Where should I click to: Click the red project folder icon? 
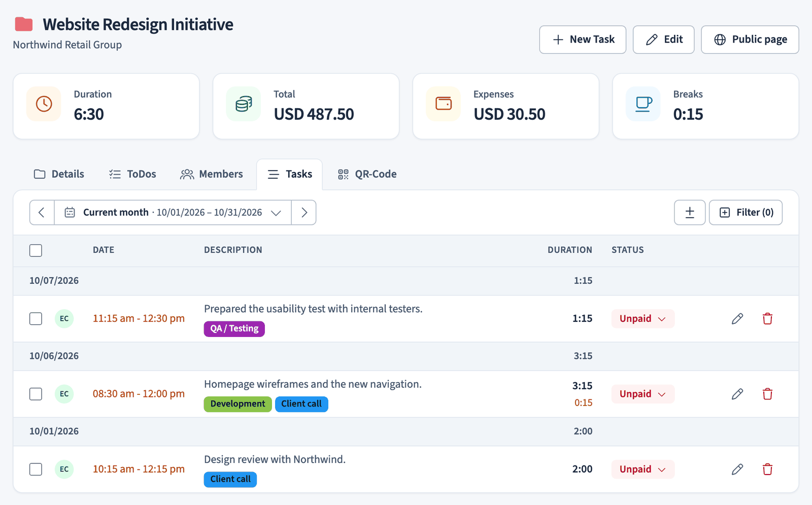pyautogui.click(x=24, y=24)
